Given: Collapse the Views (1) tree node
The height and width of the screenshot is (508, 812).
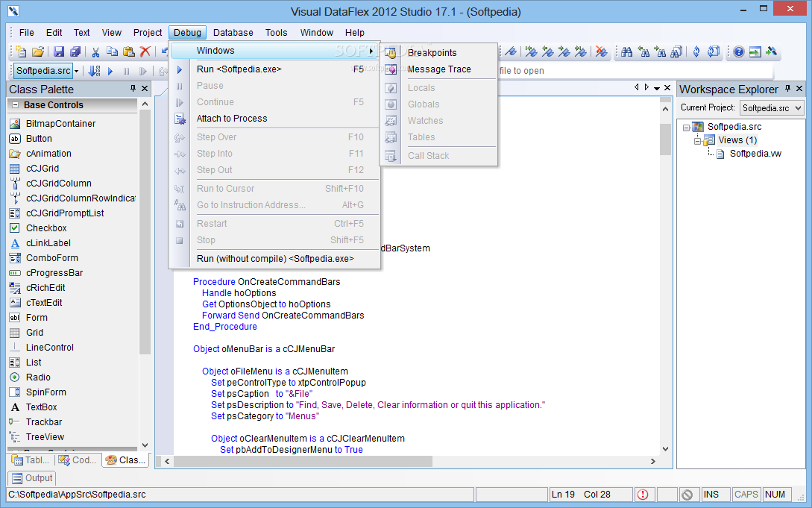Looking at the screenshot, I should coord(698,140).
